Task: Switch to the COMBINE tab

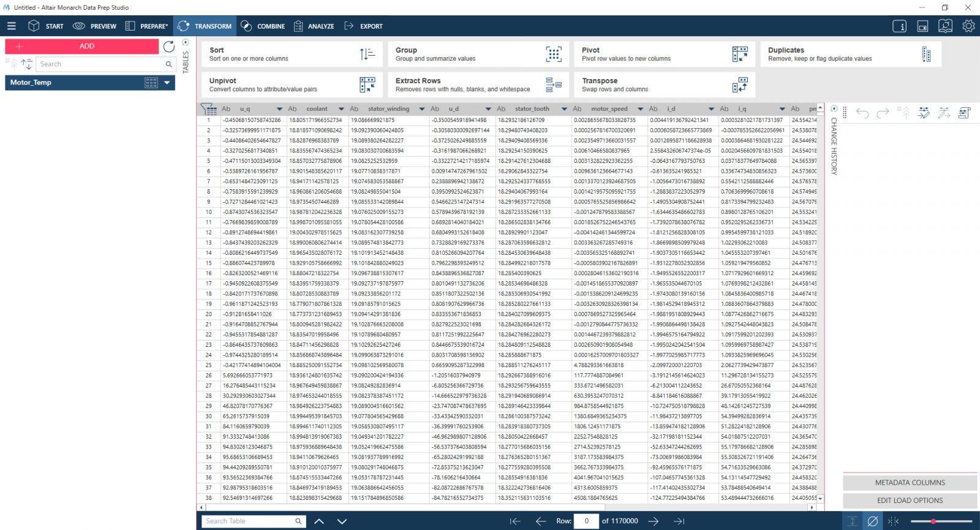Action: coord(263,26)
